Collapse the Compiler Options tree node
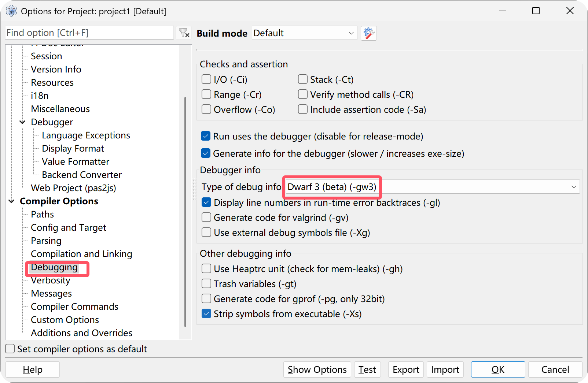The height and width of the screenshot is (383, 588). click(12, 201)
